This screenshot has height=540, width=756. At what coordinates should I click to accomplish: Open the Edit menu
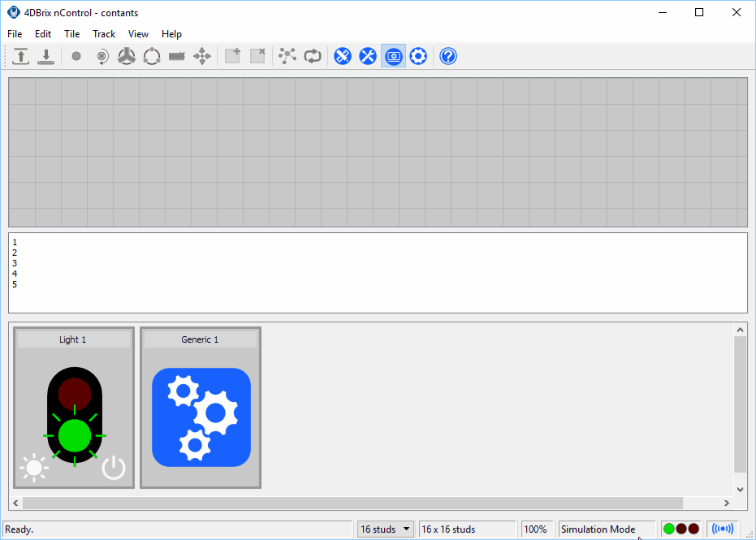(x=43, y=34)
